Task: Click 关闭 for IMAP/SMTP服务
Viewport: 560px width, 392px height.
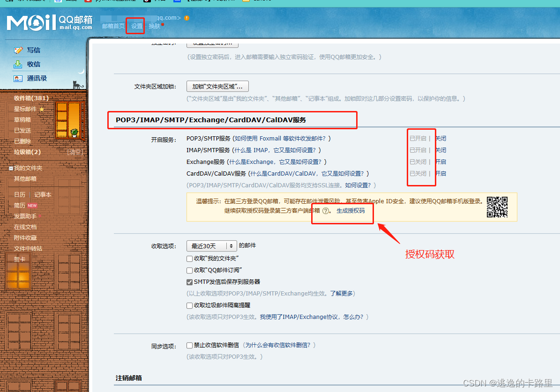Action: coord(441,150)
